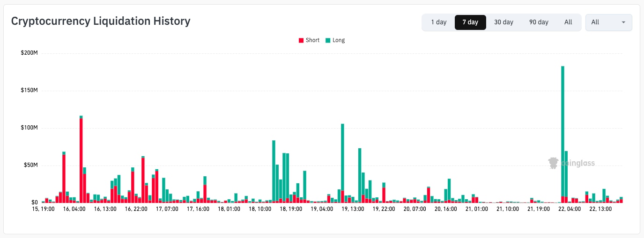Click the $100M y-axis label
Screen dimensions: 644x238
click(x=29, y=128)
